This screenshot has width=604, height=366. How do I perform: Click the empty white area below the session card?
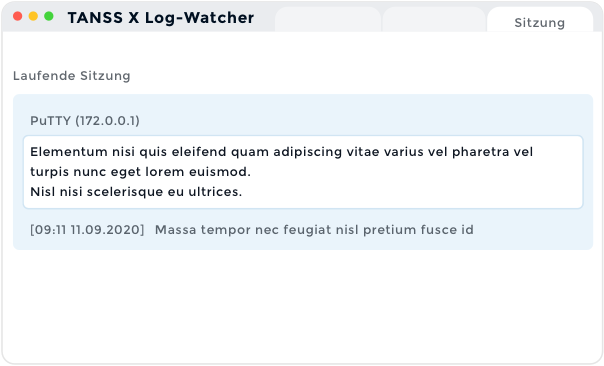pyautogui.click(x=303, y=304)
